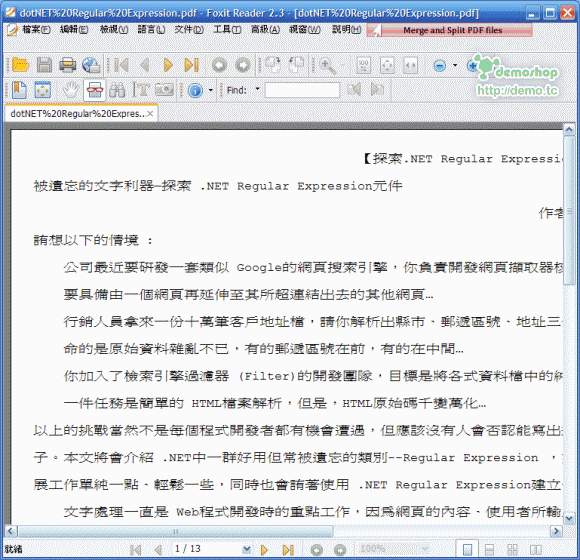Status bar: go to next page

[264, 550]
